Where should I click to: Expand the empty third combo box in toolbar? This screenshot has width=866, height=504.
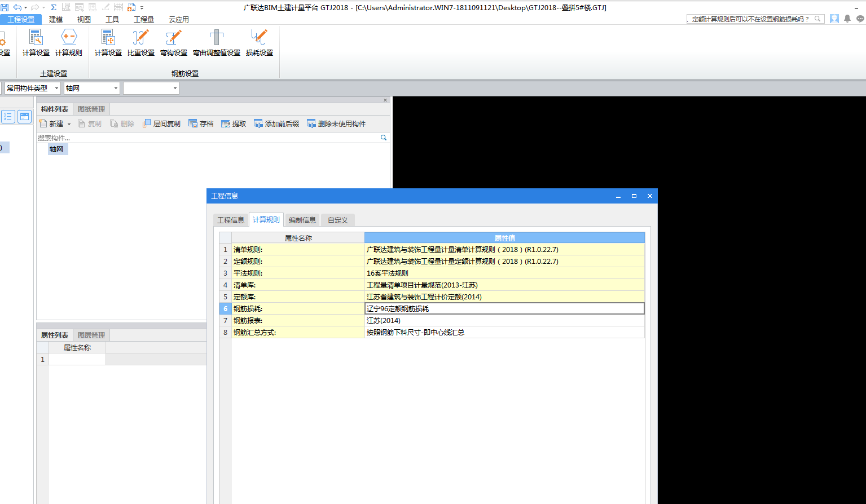175,88
